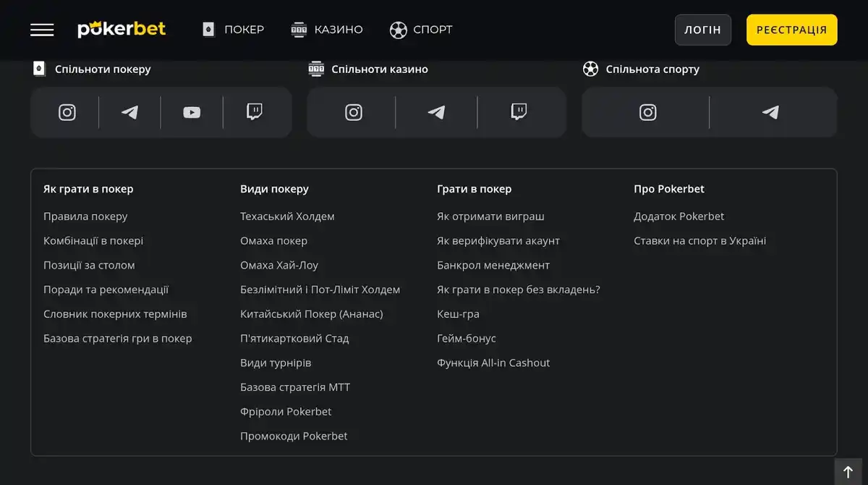This screenshot has width=868, height=485.
Task: Select the СПОРТ navigation item
Action: (420, 30)
